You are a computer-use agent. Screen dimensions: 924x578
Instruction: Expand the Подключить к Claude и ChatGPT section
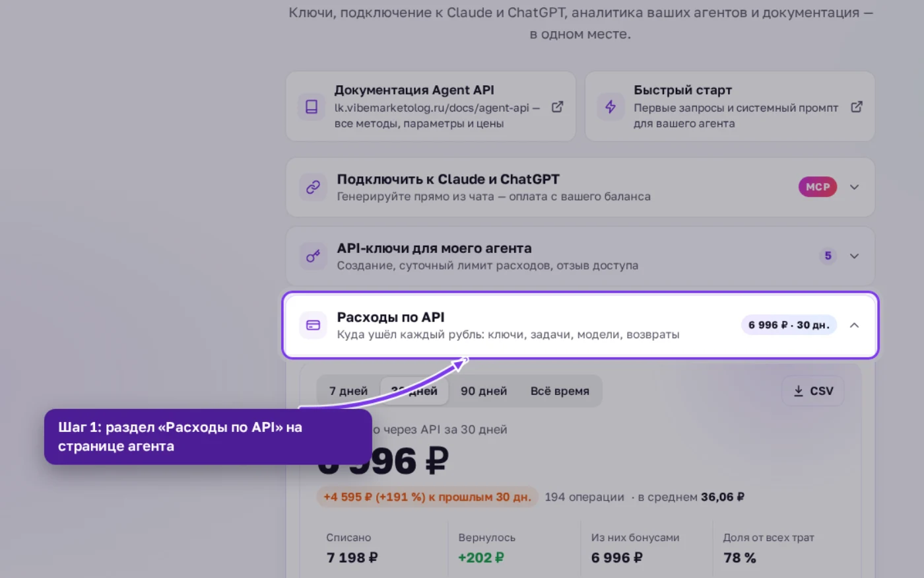tap(854, 187)
